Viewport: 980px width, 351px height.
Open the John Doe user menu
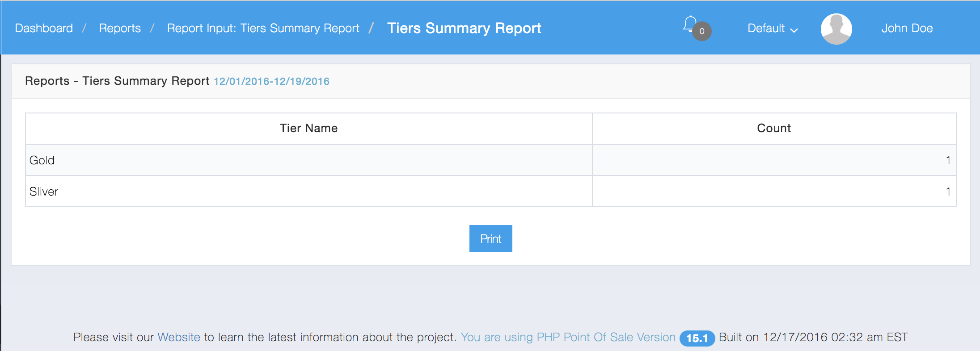pos(907,29)
